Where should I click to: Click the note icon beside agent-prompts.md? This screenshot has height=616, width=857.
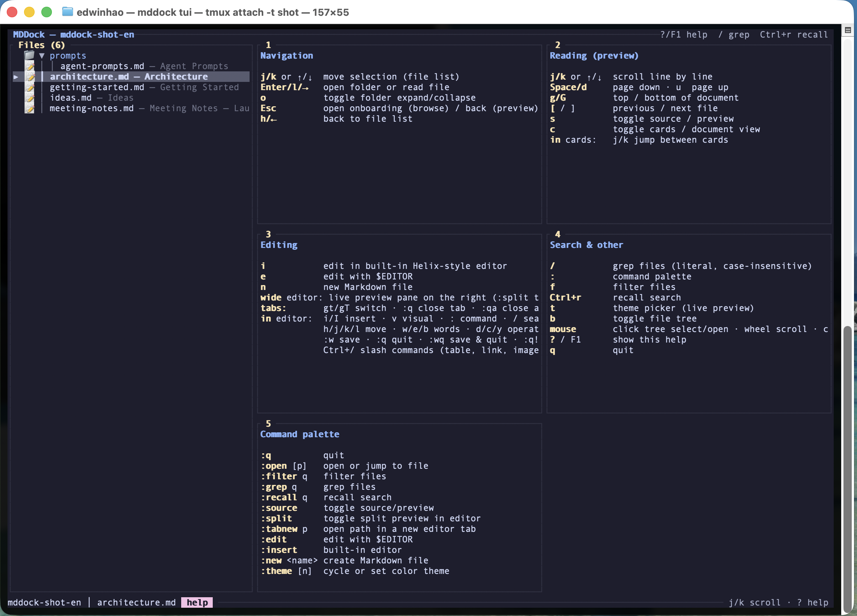(x=29, y=66)
